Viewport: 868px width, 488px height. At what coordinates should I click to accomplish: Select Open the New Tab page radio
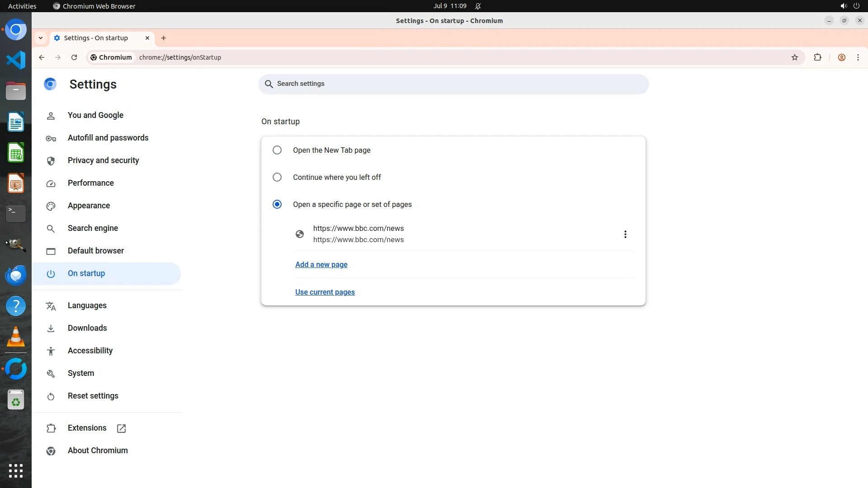pyautogui.click(x=277, y=150)
